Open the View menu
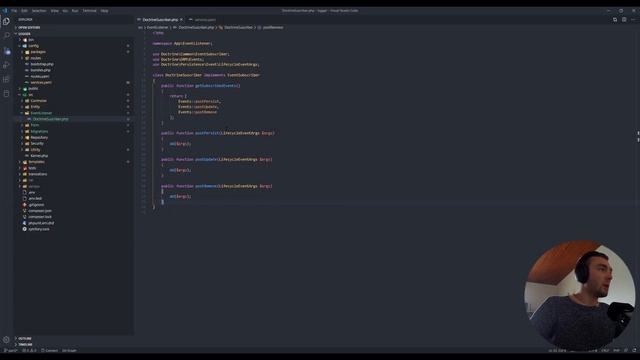This screenshot has height=360, width=640. tap(55, 11)
